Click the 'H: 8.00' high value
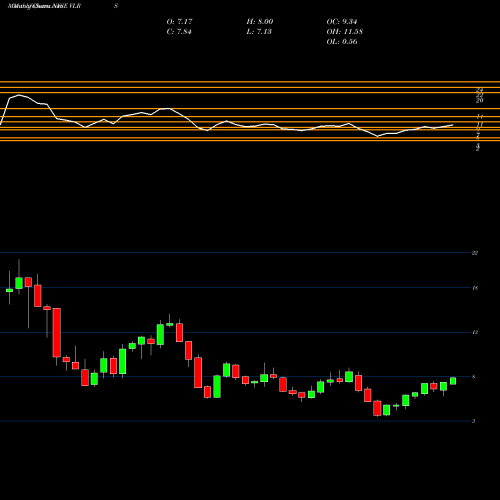Screen dimensions: 500x500 click(x=260, y=22)
